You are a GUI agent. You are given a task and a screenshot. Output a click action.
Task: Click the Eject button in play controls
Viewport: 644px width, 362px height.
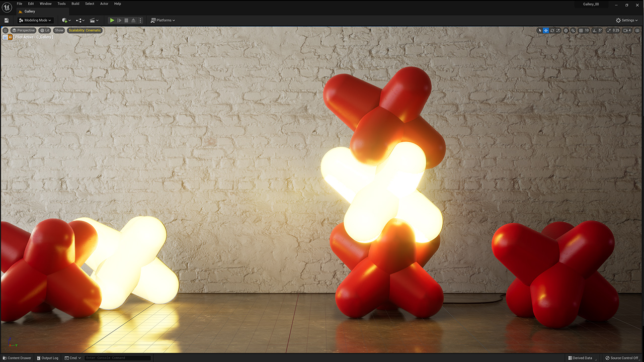pyautogui.click(x=133, y=20)
